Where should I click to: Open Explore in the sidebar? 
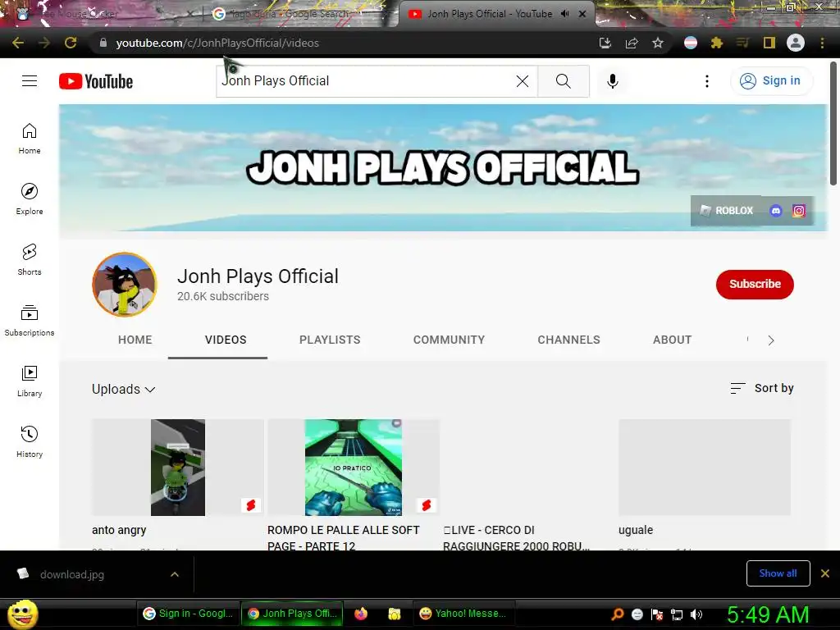point(30,199)
